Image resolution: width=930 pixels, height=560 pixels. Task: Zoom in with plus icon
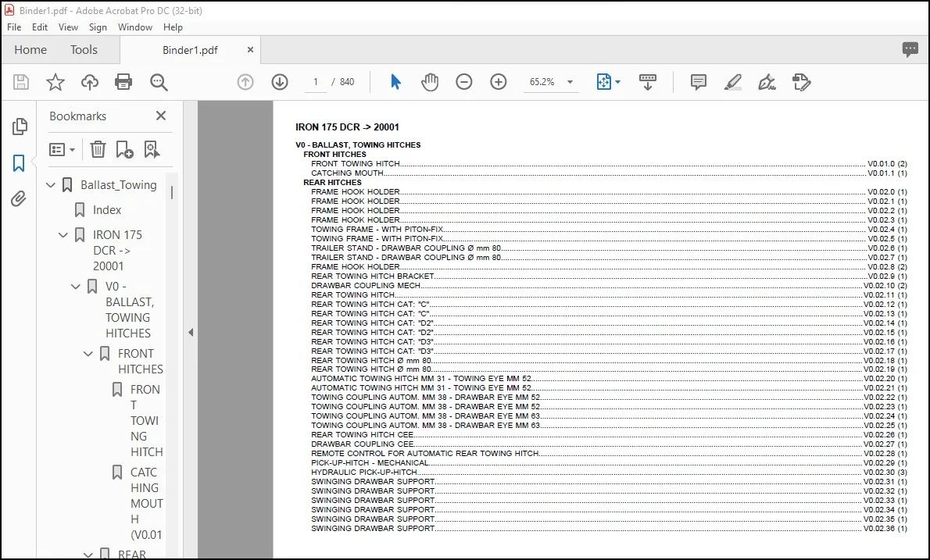pyautogui.click(x=499, y=82)
